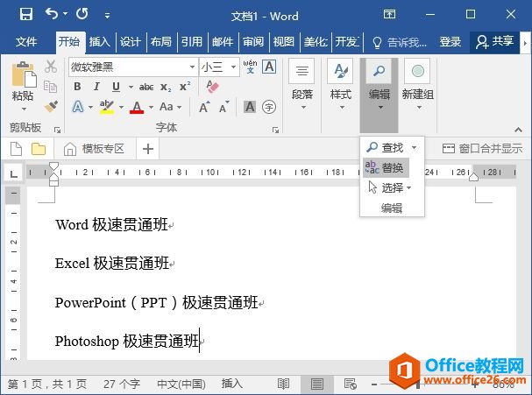Image resolution: width=532 pixels, height=395 pixels.
Task: Click the Ribbon Display Options icon
Action: (x=389, y=14)
